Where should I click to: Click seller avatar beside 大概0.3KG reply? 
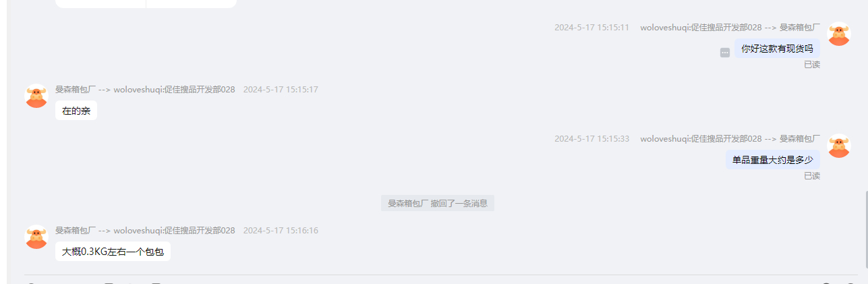point(36,237)
